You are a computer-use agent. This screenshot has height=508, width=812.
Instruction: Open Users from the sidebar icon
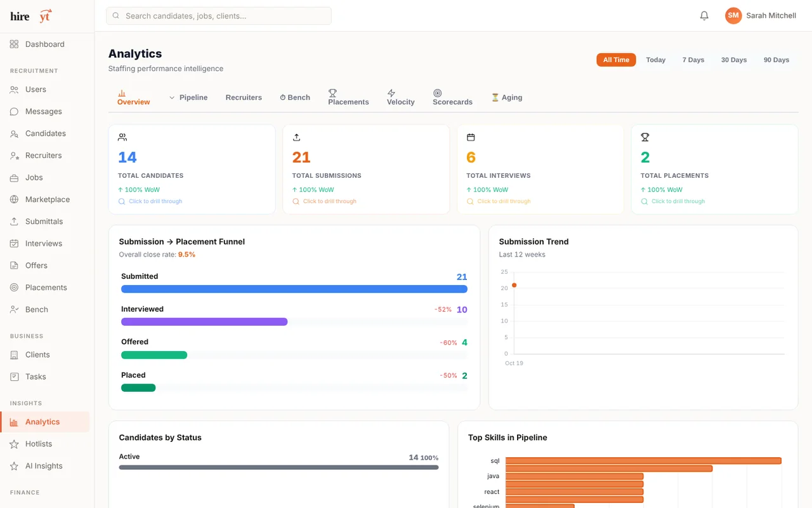[14, 90]
